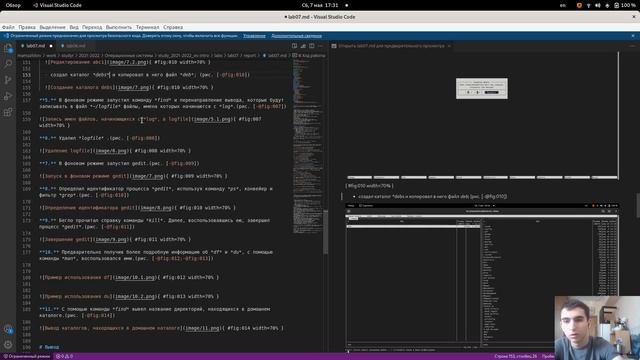640x360 pixels.
Task: Click the Операционные системы breadcrumb
Action: click(x=128, y=56)
